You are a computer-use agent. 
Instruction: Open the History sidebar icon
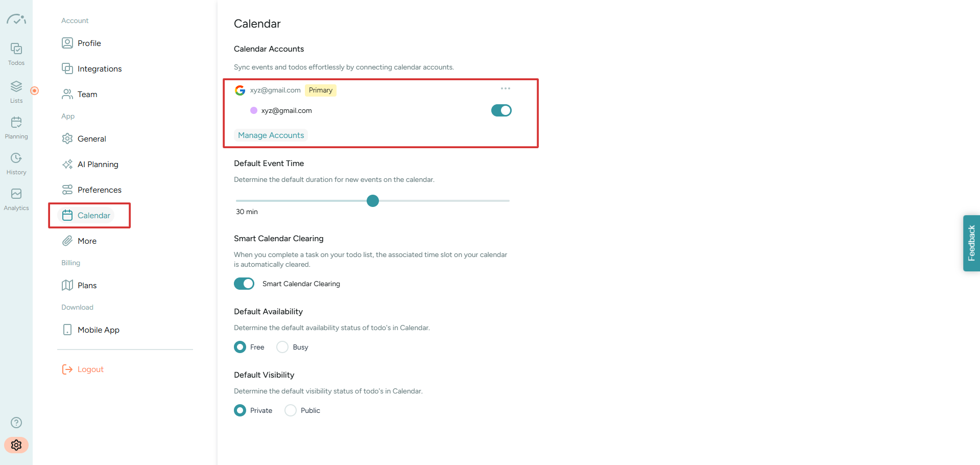pos(16,164)
